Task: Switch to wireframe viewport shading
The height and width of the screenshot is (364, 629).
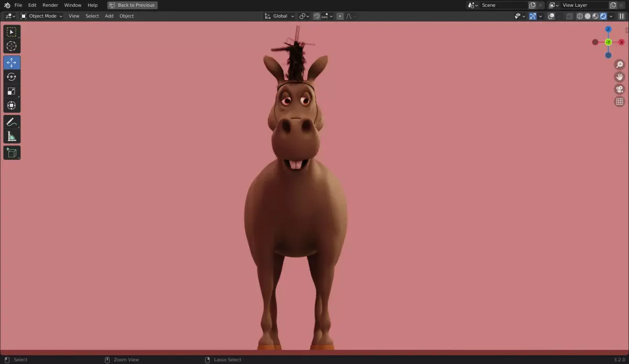Action: (x=579, y=16)
